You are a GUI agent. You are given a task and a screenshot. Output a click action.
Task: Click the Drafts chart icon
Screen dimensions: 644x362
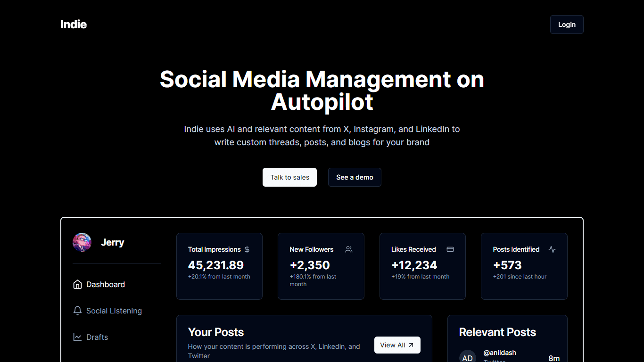77,337
